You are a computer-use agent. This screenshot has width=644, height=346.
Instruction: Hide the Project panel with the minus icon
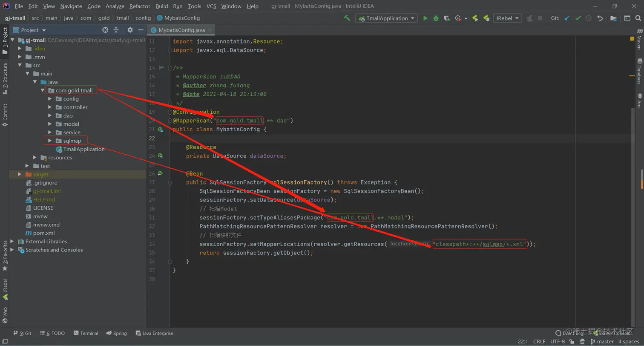[140, 30]
